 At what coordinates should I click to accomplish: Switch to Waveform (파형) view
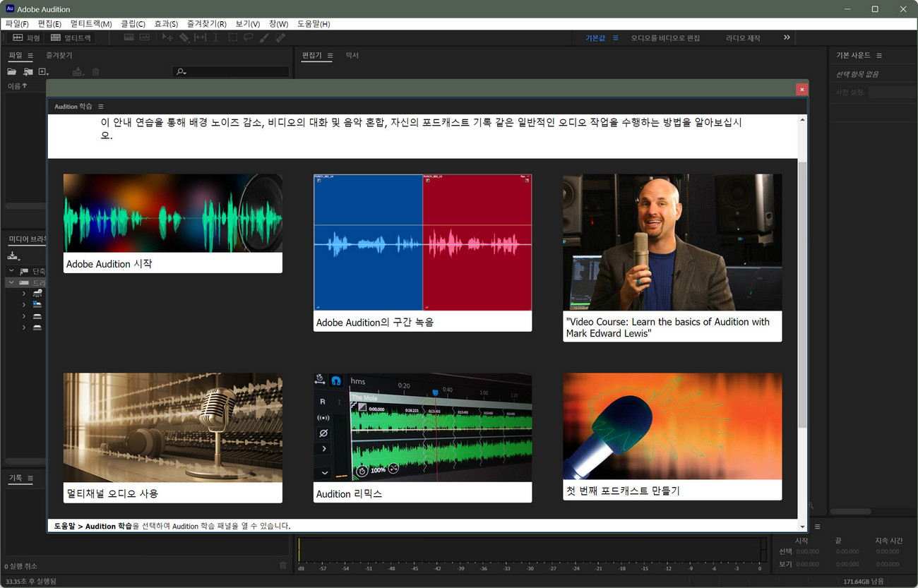pyautogui.click(x=26, y=37)
